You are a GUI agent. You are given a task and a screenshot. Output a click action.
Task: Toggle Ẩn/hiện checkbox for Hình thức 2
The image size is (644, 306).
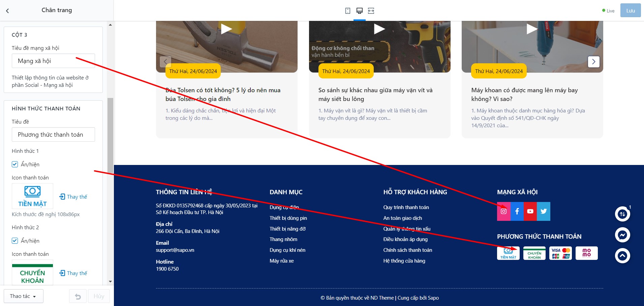coord(15,241)
